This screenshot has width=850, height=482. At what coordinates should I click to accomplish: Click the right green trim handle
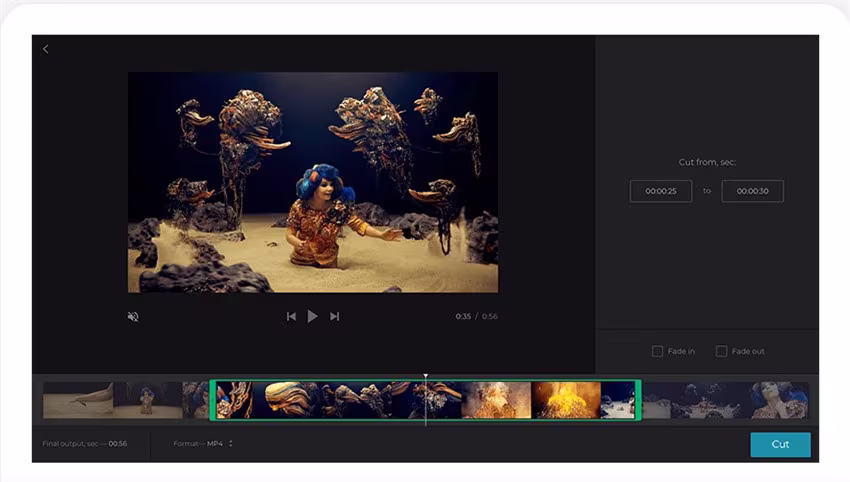point(638,400)
